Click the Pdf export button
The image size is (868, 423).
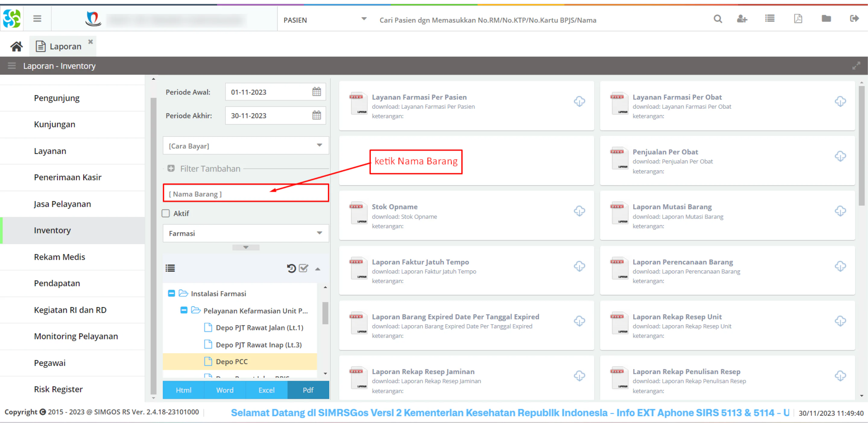click(308, 390)
